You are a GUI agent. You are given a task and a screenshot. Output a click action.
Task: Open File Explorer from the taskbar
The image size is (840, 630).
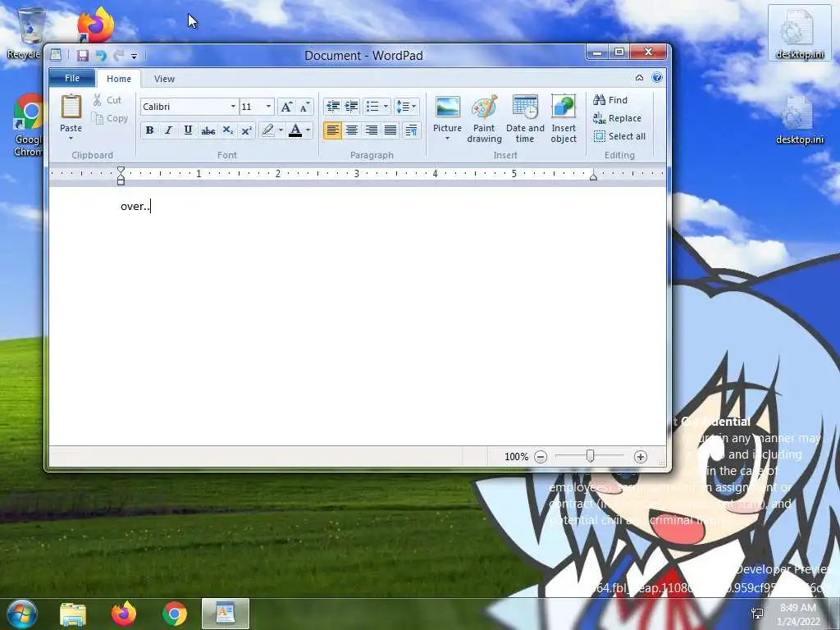(73, 614)
